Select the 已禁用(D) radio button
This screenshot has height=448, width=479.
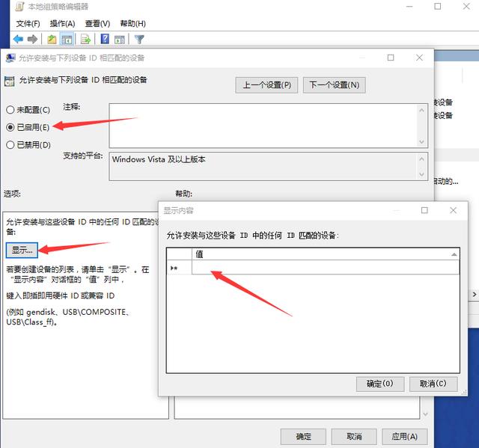pyautogui.click(x=10, y=144)
